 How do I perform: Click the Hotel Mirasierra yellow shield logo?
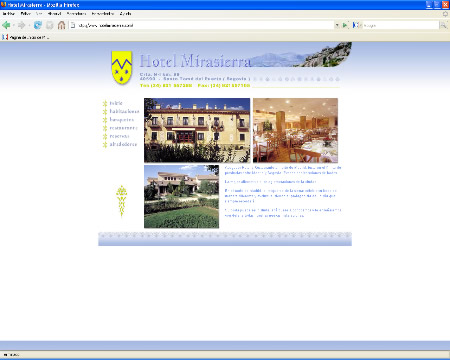click(x=122, y=67)
